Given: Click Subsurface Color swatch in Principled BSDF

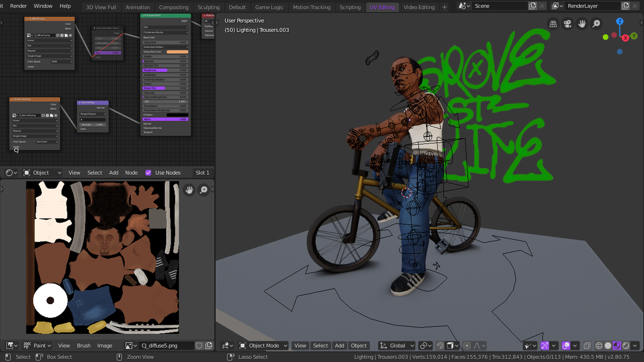Looking at the screenshot, I should click(177, 52).
